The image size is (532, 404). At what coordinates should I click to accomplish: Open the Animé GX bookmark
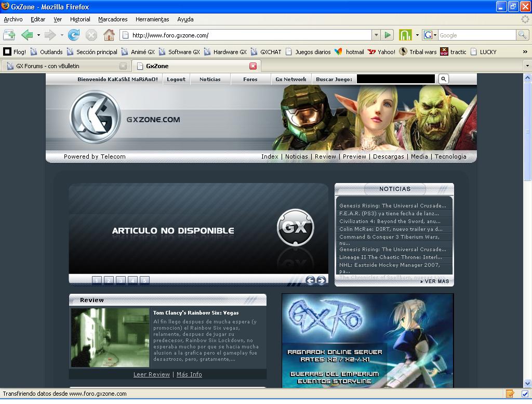(138, 52)
